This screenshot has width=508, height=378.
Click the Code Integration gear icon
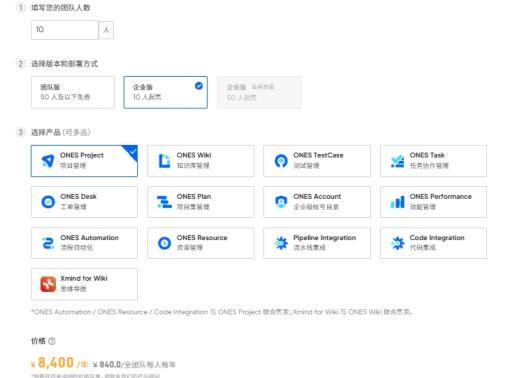(x=398, y=243)
